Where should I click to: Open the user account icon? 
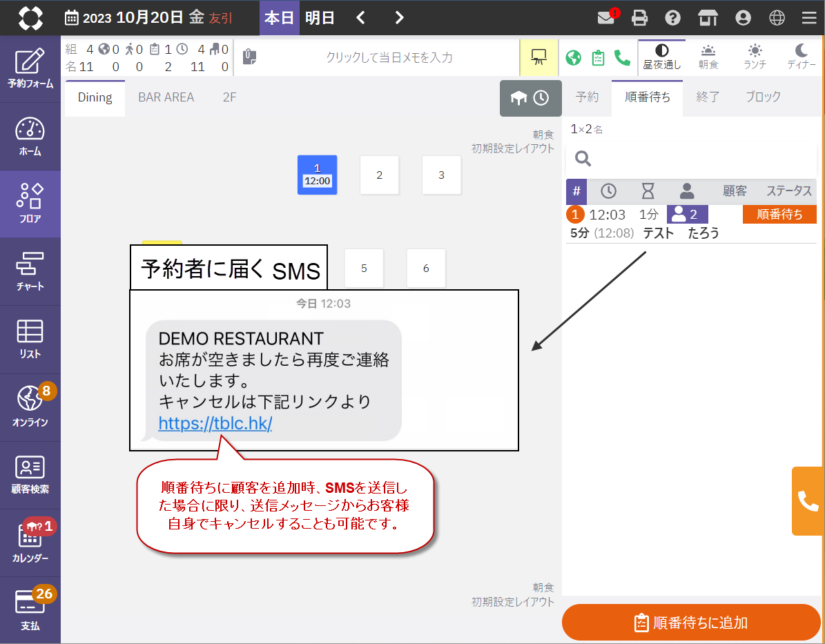click(743, 18)
